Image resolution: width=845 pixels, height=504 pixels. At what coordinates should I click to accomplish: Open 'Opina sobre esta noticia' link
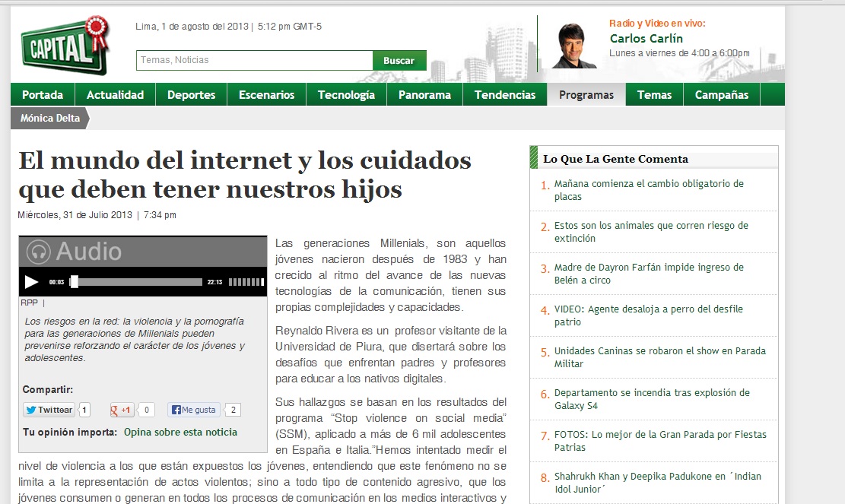coord(180,432)
